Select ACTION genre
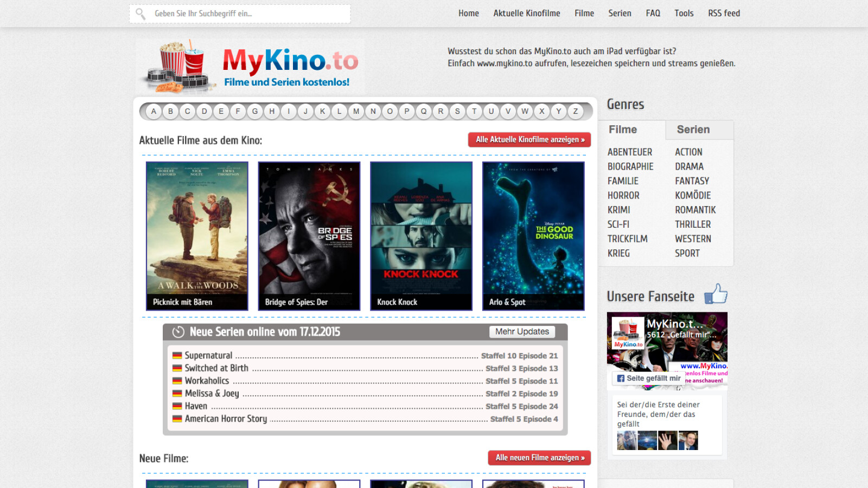The height and width of the screenshot is (488, 868). 688,152
